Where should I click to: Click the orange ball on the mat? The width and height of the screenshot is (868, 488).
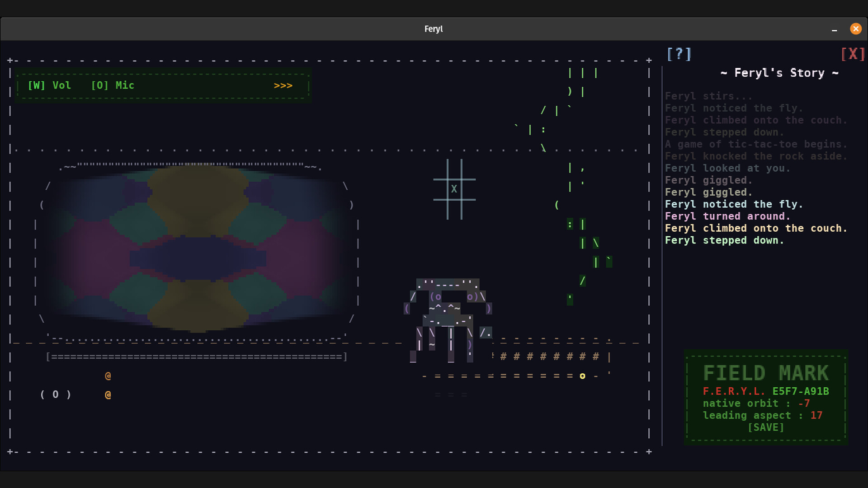(x=582, y=375)
